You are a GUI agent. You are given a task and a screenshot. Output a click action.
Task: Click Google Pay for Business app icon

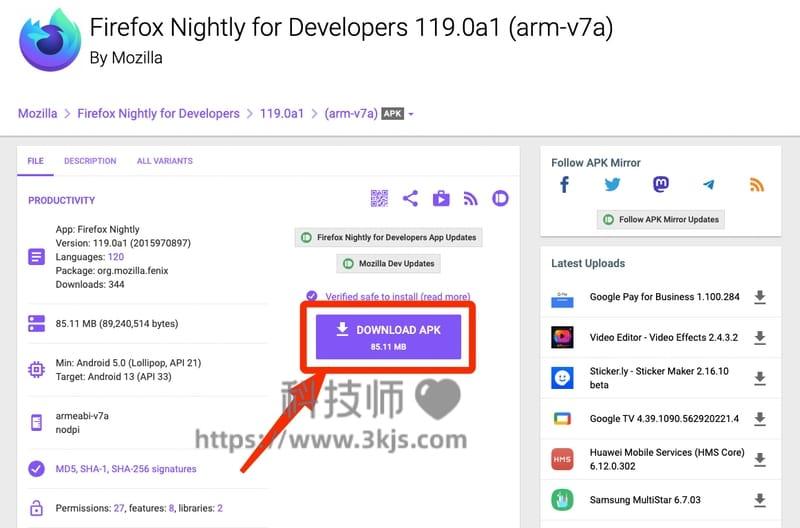tap(562, 299)
